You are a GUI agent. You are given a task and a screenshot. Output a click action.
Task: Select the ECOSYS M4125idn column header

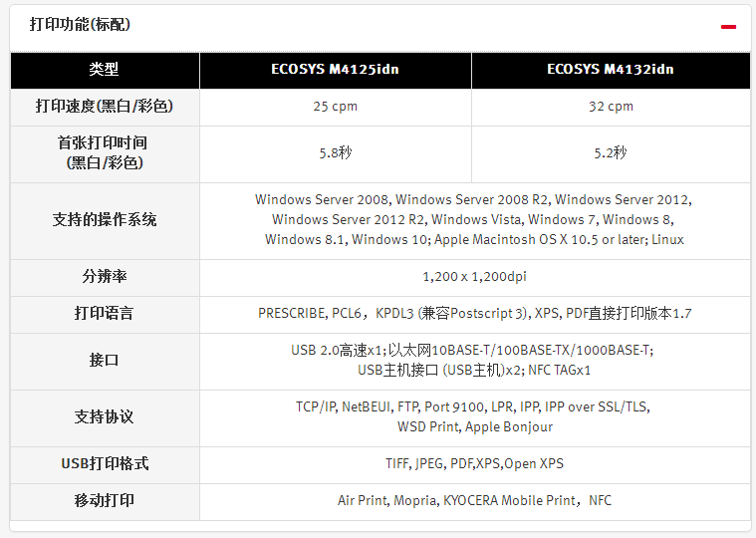335,70
